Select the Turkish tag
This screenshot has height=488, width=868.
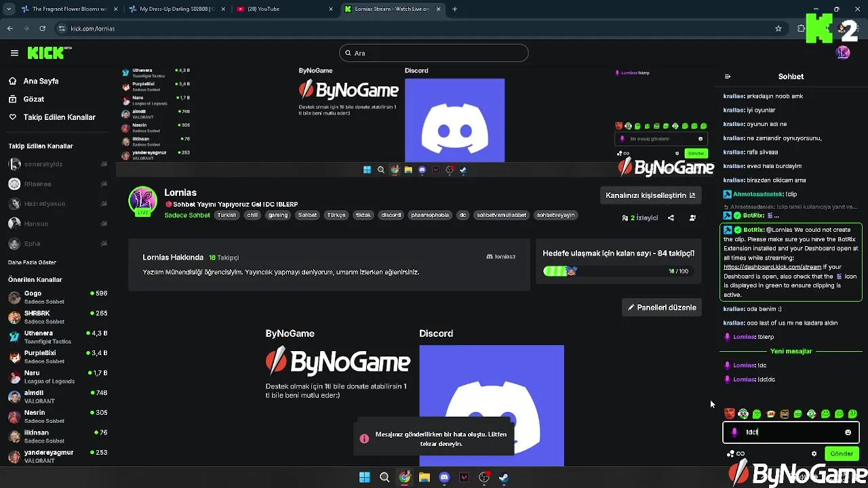pyautogui.click(x=226, y=215)
